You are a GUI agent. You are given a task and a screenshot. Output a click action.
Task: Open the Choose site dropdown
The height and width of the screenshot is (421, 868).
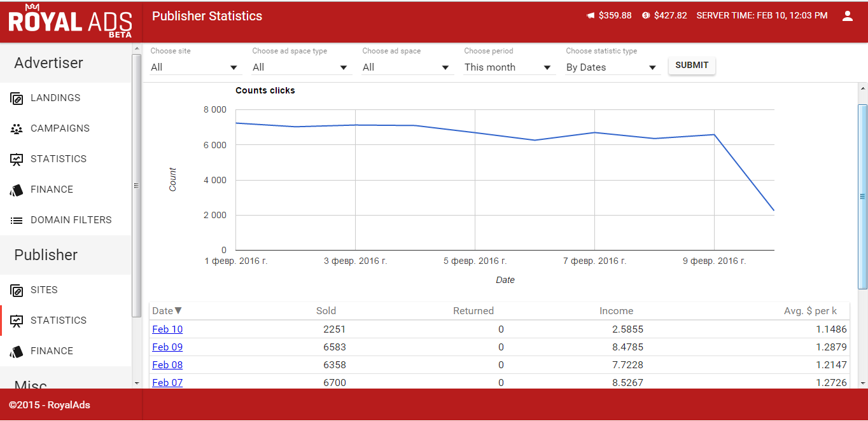[x=195, y=67]
